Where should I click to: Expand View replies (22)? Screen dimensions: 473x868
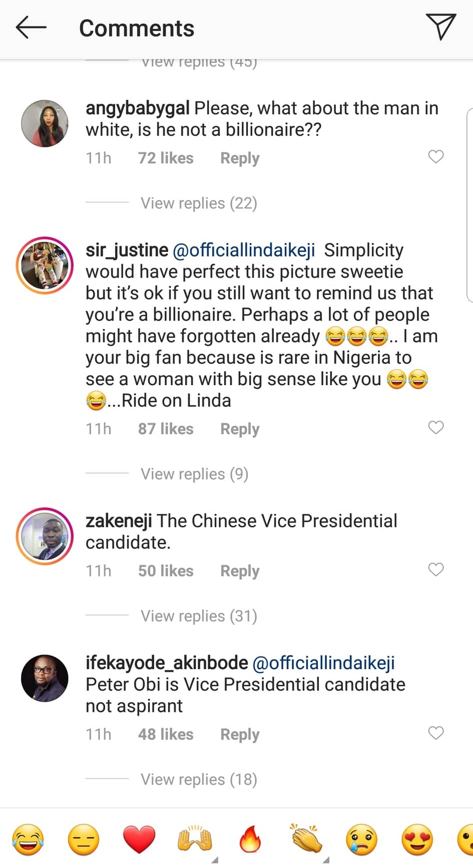coord(199,203)
